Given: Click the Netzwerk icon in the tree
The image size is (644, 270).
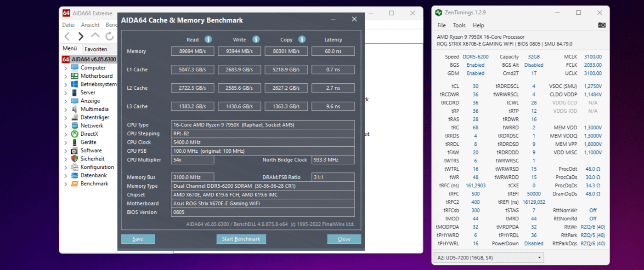Looking at the screenshot, I should point(74,126).
